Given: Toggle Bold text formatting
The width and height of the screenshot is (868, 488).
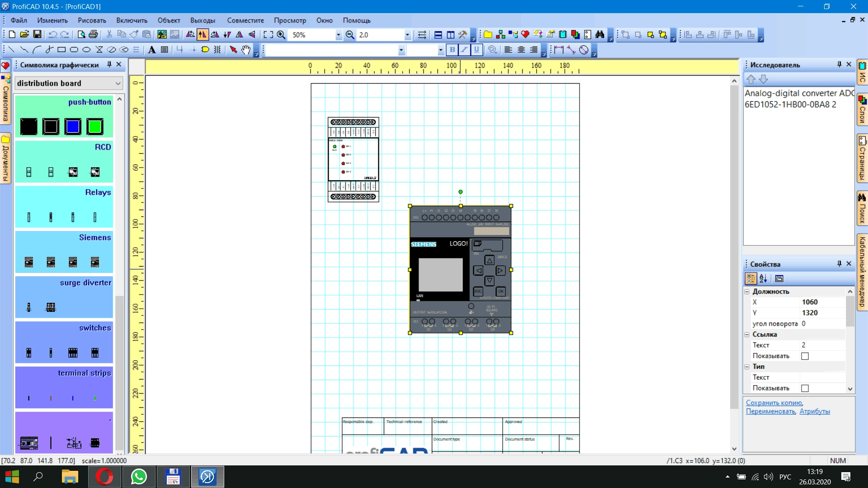Looking at the screenshot, I should (452, 50).
